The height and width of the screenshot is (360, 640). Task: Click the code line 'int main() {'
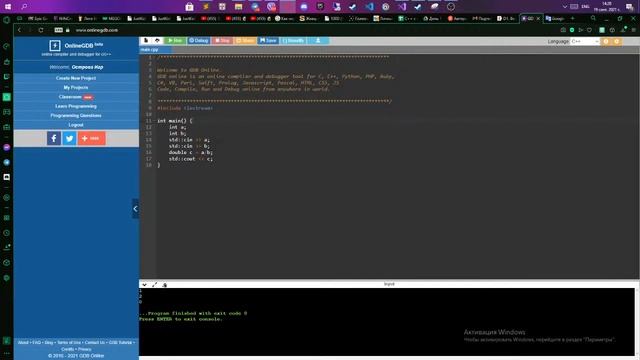click(175, 121)
